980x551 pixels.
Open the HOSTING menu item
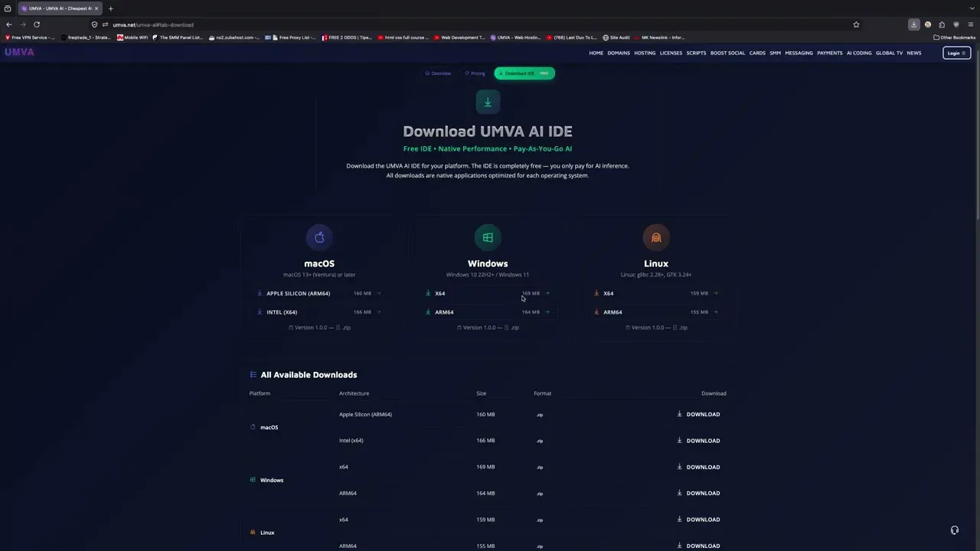[645, 53]
